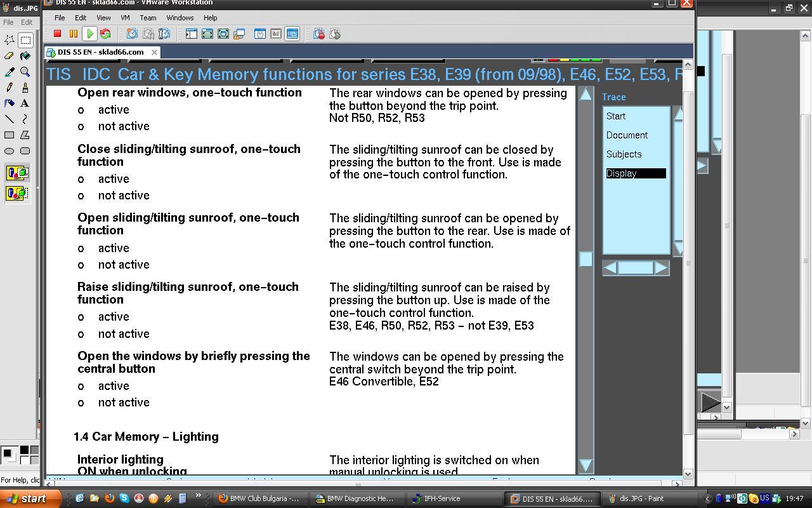Screen dimensions: 812x508
Task: Suspend the VM with orange pause button
Action: pos(74,34)
